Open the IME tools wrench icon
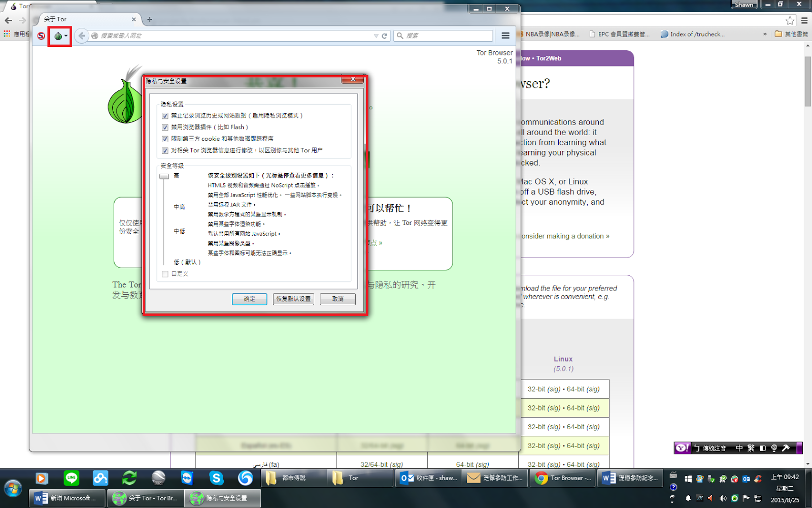Viewport: 812px width, 508px height. click(786, 448)
